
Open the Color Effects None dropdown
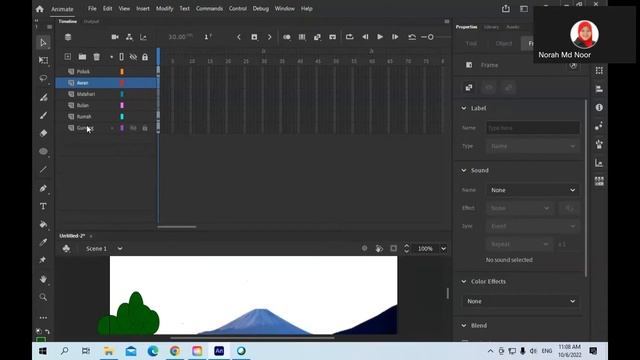pyautogui.click(x=521, y=301)
